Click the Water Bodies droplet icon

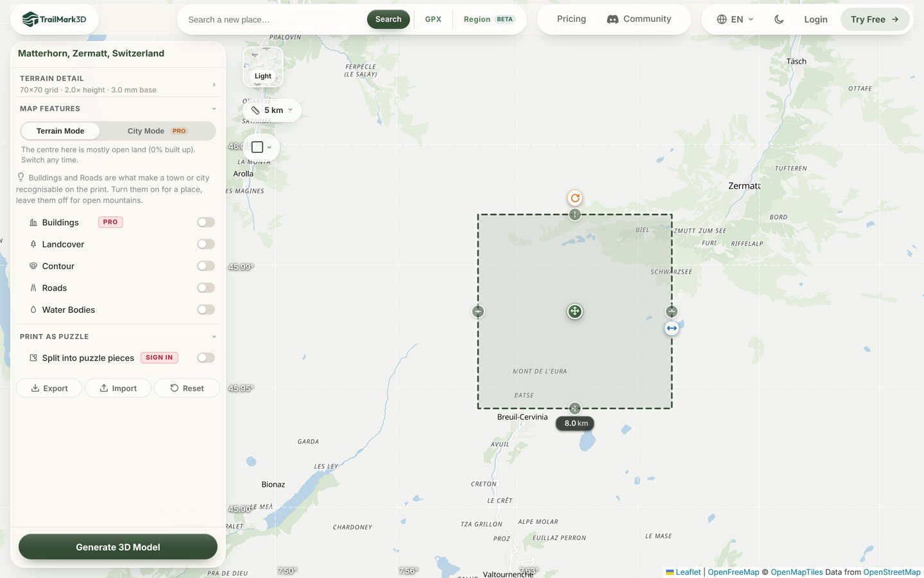click(33, 310)
